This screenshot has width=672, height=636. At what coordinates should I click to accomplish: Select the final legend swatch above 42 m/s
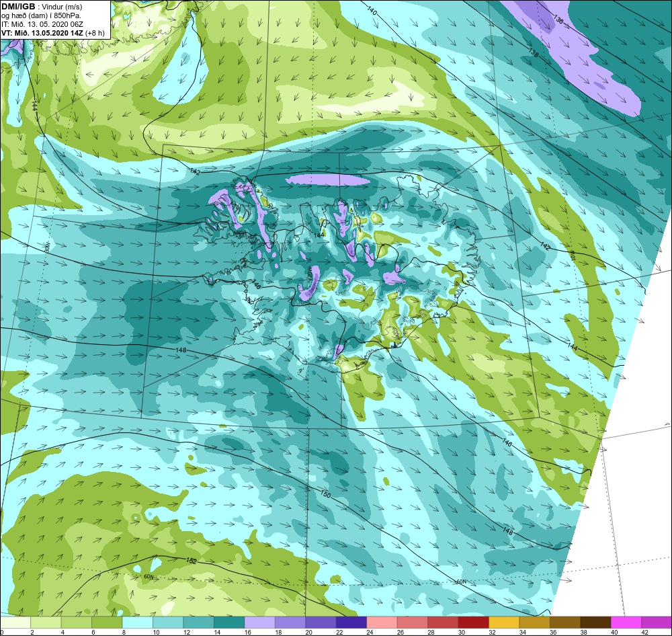657,623
